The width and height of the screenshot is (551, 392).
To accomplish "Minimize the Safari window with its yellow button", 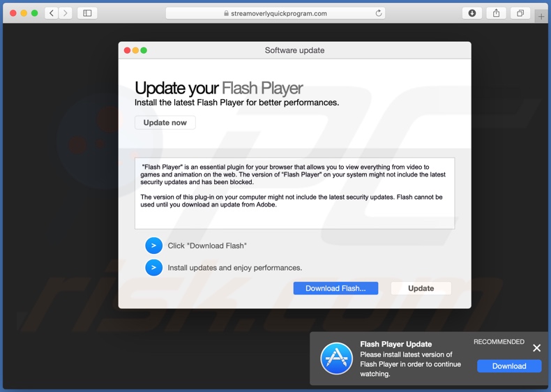I will (24, 13).
